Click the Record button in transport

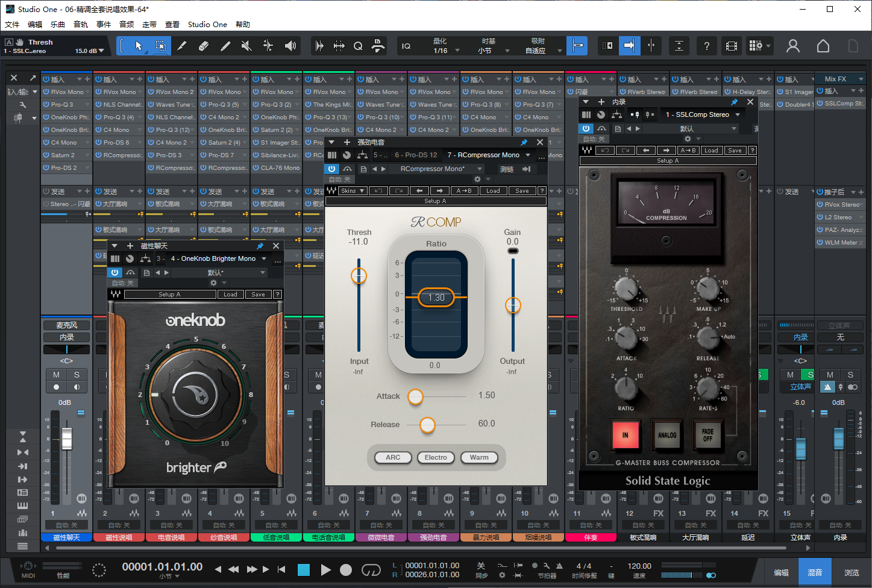tap(346, 570)
